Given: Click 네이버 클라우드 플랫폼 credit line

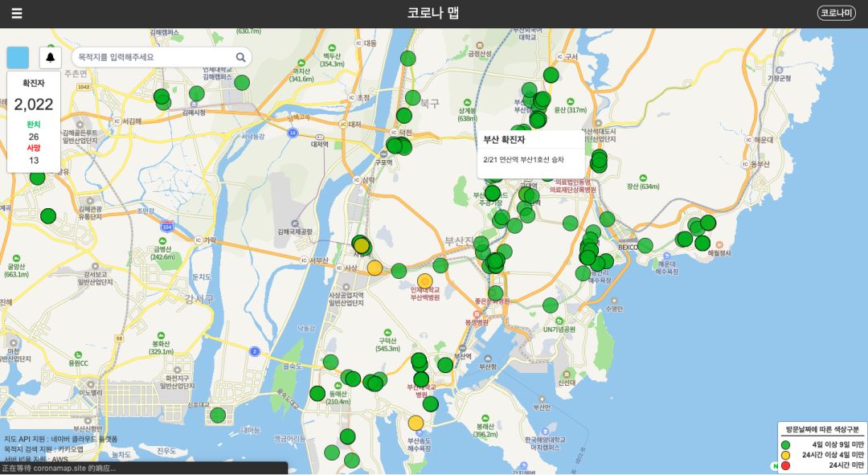Looking at the screenshot, I should pos(60,439).
